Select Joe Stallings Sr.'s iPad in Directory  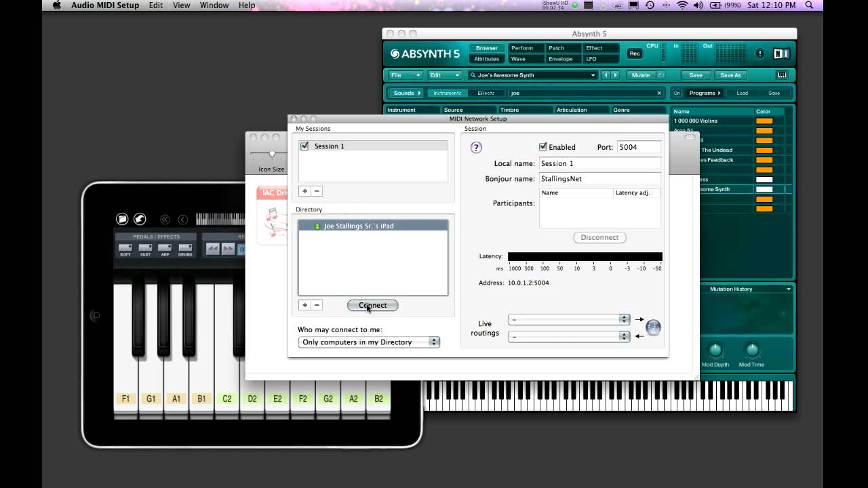point(373,226)
